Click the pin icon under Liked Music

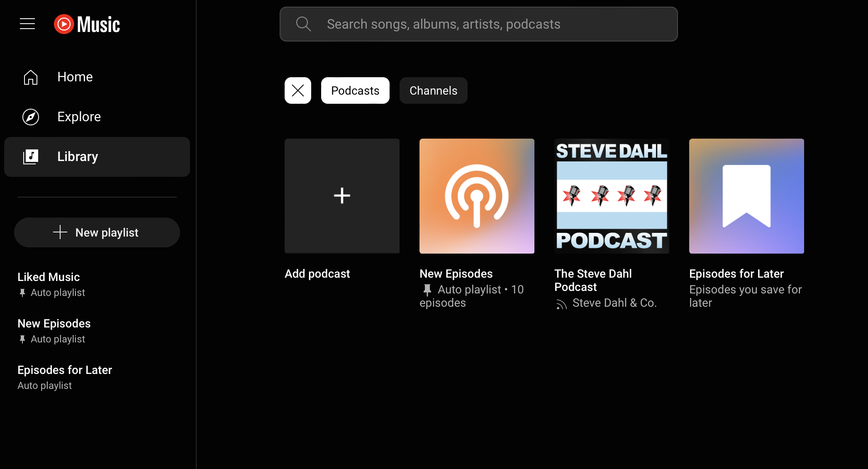click(22, 293)
